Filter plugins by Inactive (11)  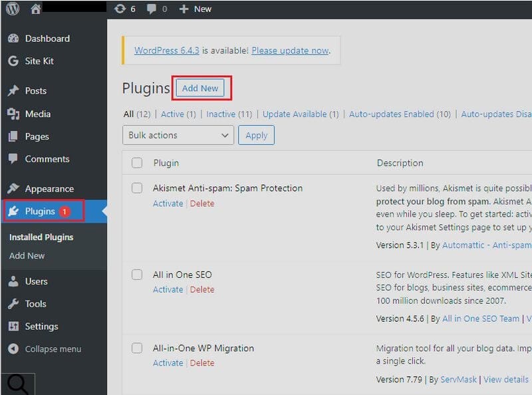229,114
